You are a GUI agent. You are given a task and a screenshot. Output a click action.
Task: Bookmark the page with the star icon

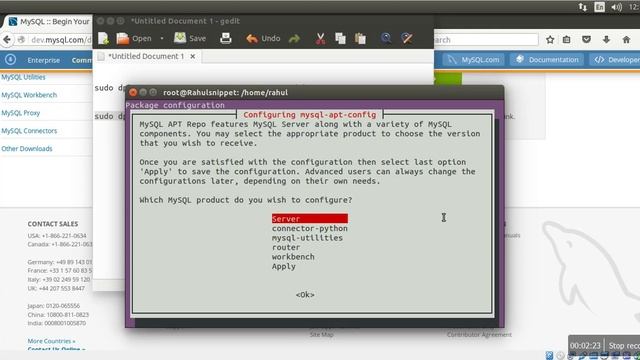550,40
